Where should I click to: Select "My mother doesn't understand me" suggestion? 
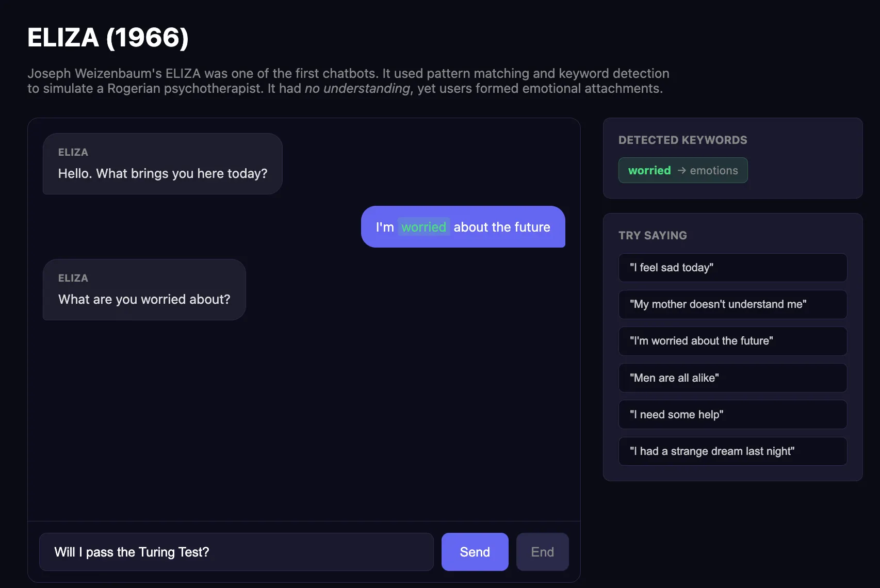tap(732, 304)
